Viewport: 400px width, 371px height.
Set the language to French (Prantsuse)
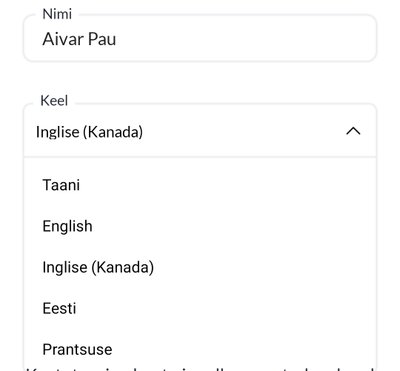pyautogui.click(x=200, y=349)
